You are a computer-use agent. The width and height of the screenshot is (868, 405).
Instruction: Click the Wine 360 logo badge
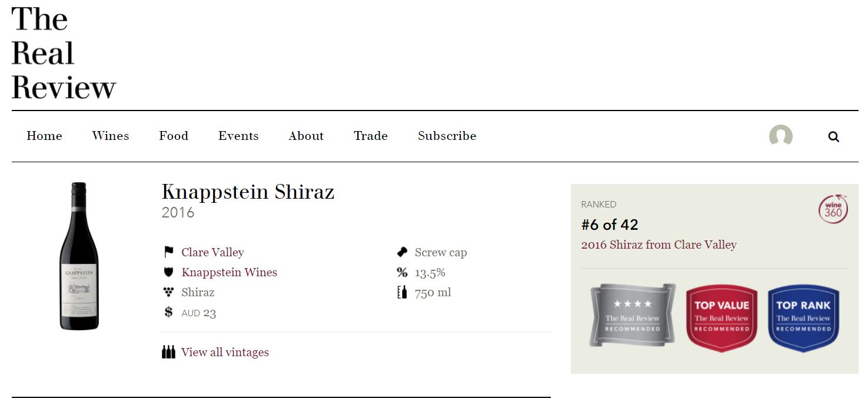tap(833, 210)
